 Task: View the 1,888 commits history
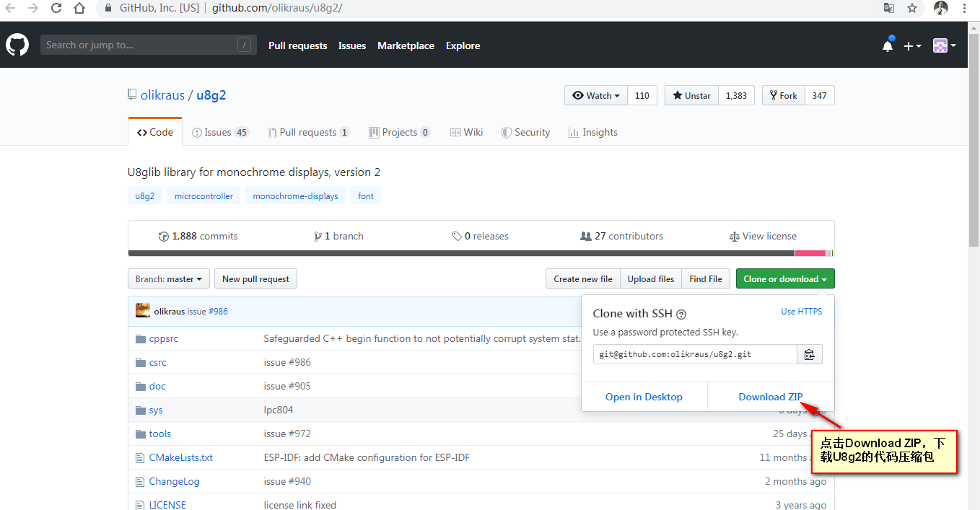(x=198, y=236)
